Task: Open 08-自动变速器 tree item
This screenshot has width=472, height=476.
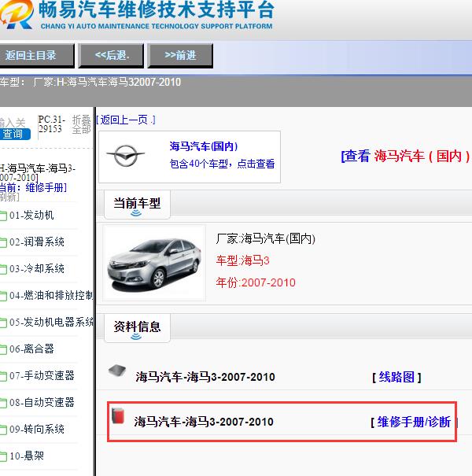Action: [42, 402]
